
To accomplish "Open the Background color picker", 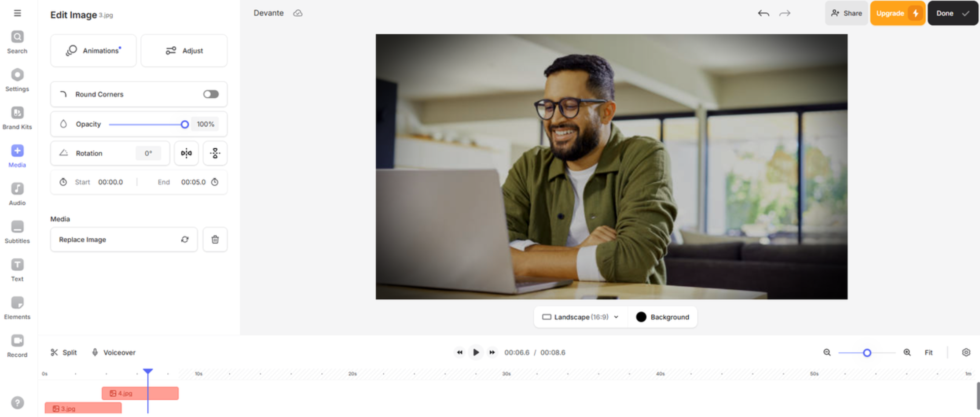I will 663,317.
